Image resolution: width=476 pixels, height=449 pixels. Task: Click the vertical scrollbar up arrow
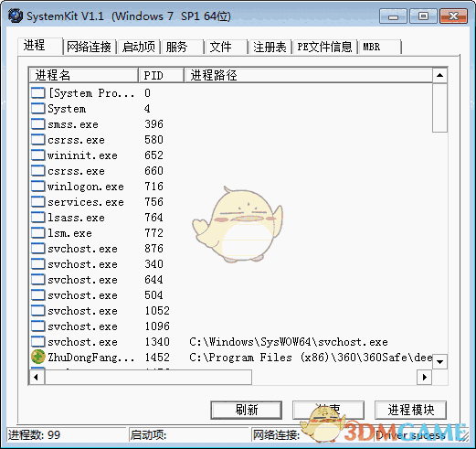(x=439, y=75)
